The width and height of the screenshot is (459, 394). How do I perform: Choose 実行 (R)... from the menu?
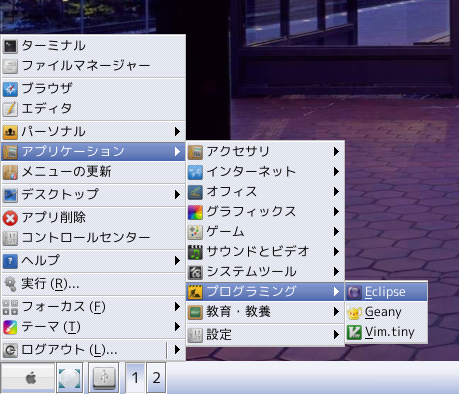click(x=93, y=284)
